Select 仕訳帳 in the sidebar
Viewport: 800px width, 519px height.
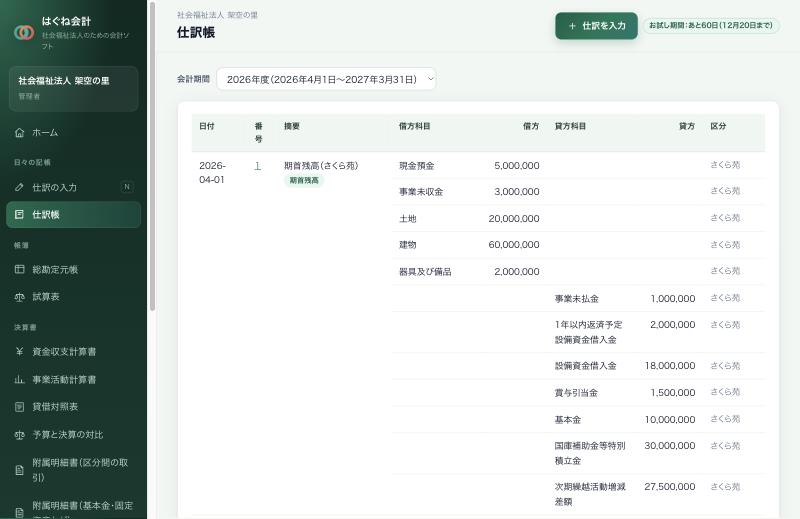coord(73,214)
